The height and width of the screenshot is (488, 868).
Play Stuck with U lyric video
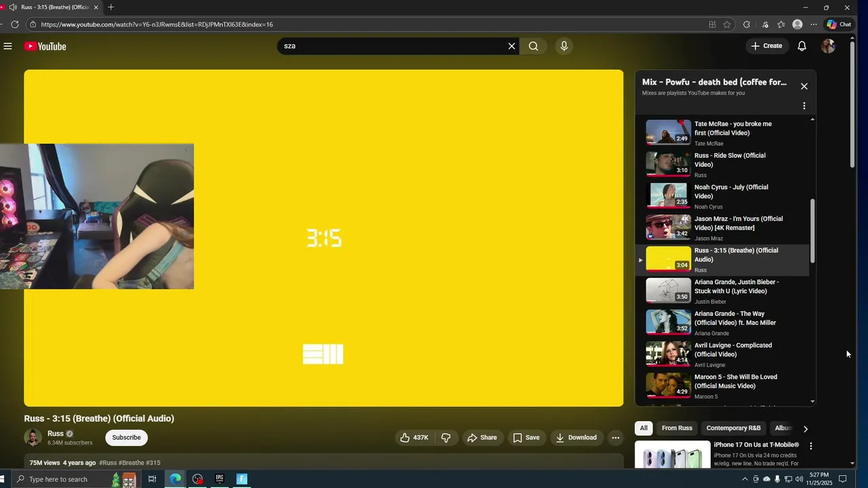(722, 291)
